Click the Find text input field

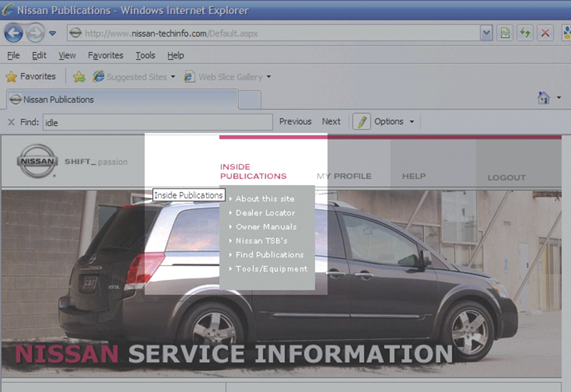158,122
